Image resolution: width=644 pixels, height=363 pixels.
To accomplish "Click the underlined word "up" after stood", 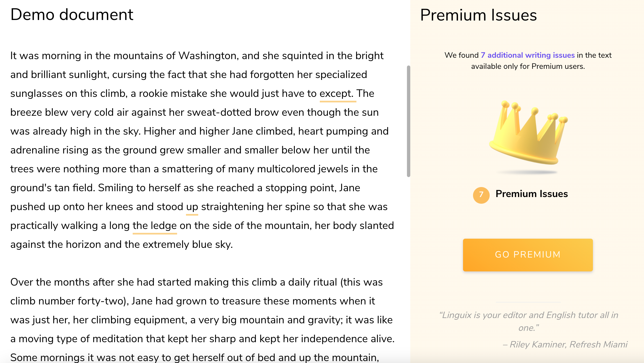I will (x=192, y=207).
